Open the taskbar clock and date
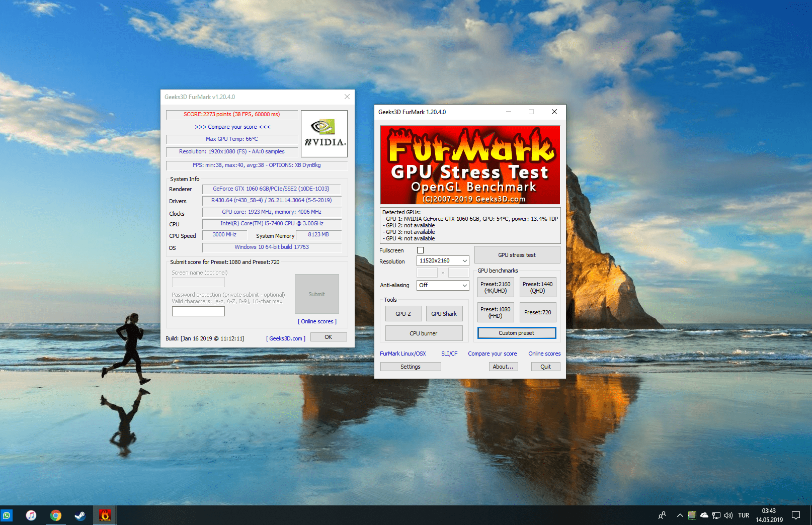Image resolution: width=812 pixels, height=525 pixels. (769, 515)
